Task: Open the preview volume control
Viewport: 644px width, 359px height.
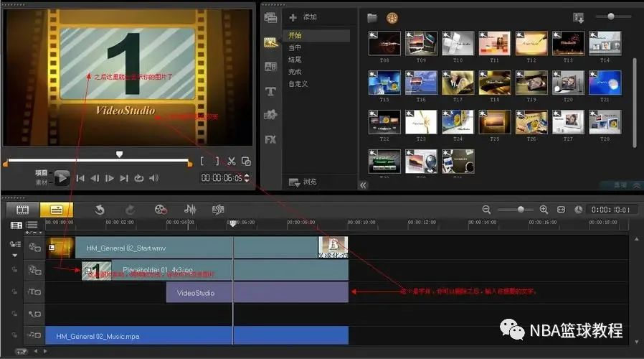Action: 153,178
